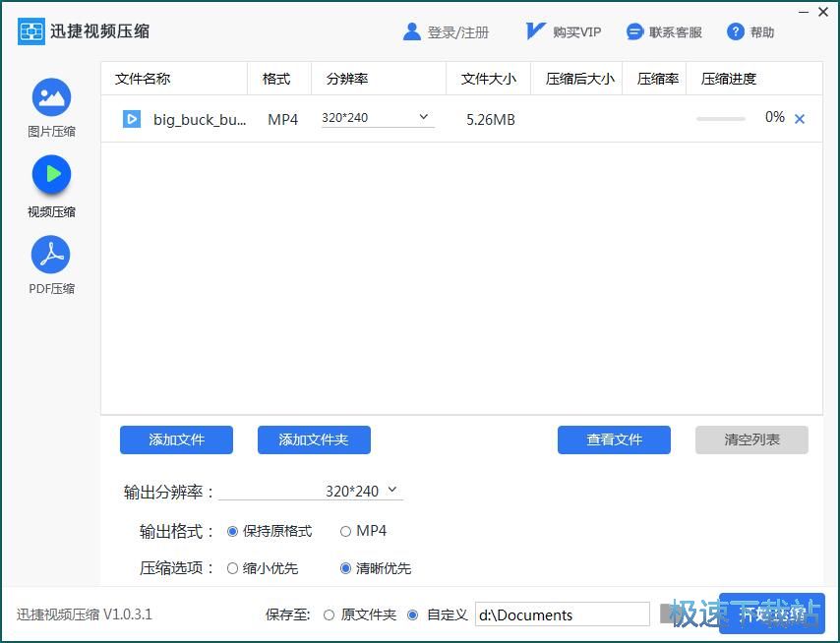Remove big_buck_bunny file with the X icon
The width and height of the screenshot is (840, 643).
point(800,119)
